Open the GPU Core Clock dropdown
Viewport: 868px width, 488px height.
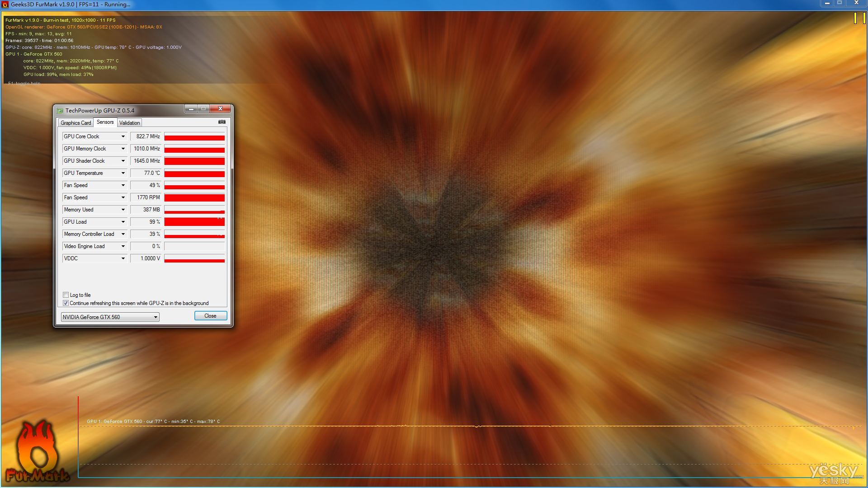point(123,136)
